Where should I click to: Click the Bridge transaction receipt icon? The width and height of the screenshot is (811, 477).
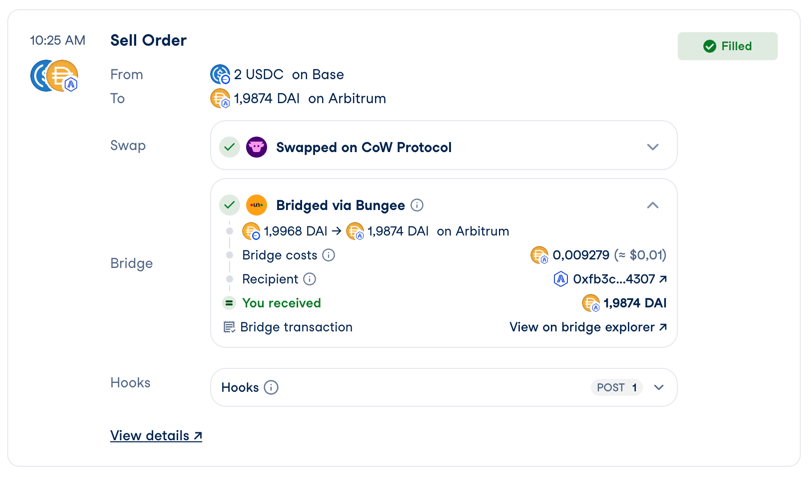[229, 327]
